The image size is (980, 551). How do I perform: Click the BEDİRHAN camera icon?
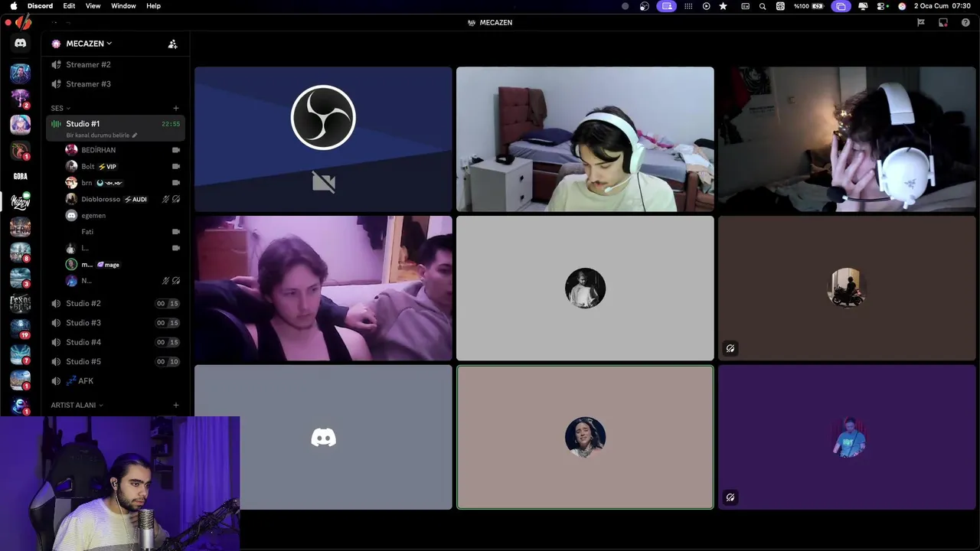coord(176,150)
